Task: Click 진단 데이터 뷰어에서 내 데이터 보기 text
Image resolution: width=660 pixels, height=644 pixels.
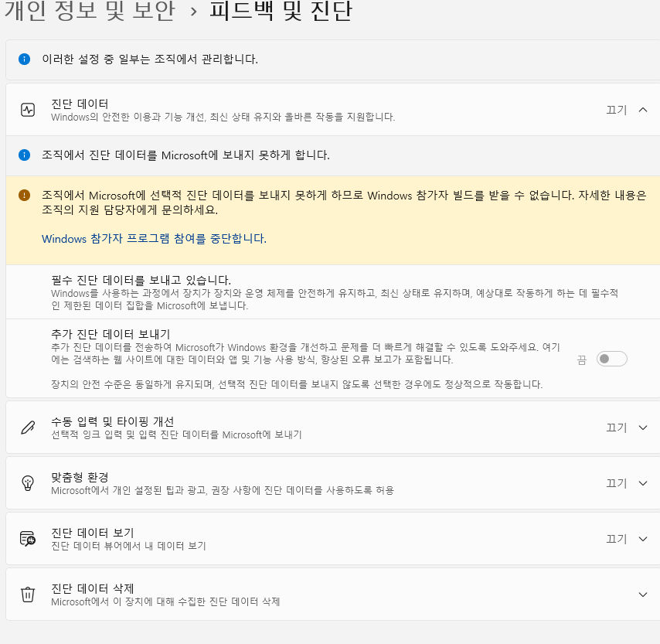Action: point(128,546)
